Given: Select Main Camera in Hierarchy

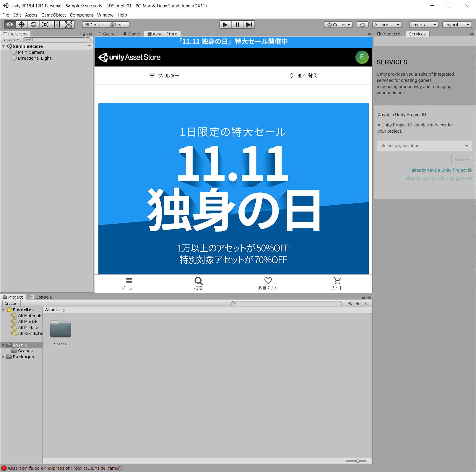Looking at the screenshot, I should tap(31, 52).
